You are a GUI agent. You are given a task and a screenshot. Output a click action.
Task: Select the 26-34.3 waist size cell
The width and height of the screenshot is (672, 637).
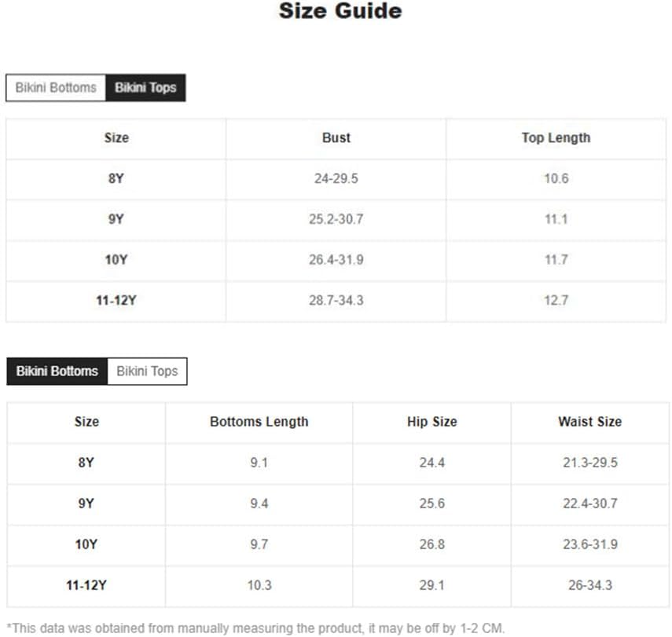(x=589, y=585)
